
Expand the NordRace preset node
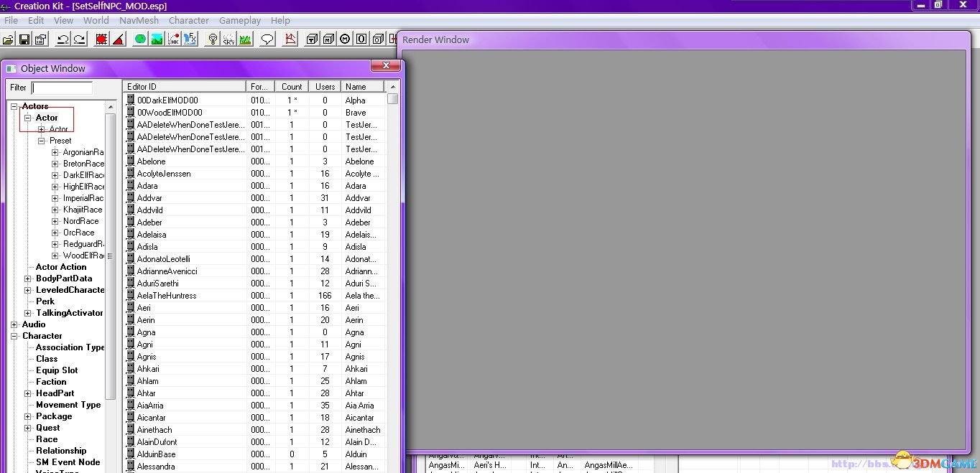(55, 221)
